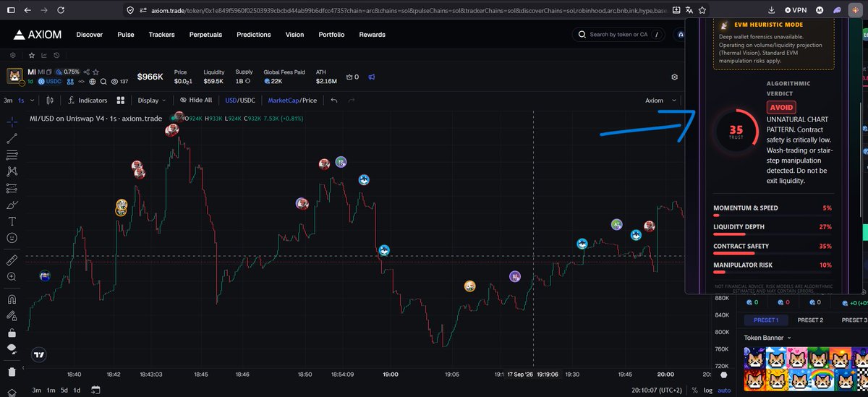The height and width of the screenshot is (397, 868).
Task: Toggle magnet mode for drawings
Action: tap(12, 299)
